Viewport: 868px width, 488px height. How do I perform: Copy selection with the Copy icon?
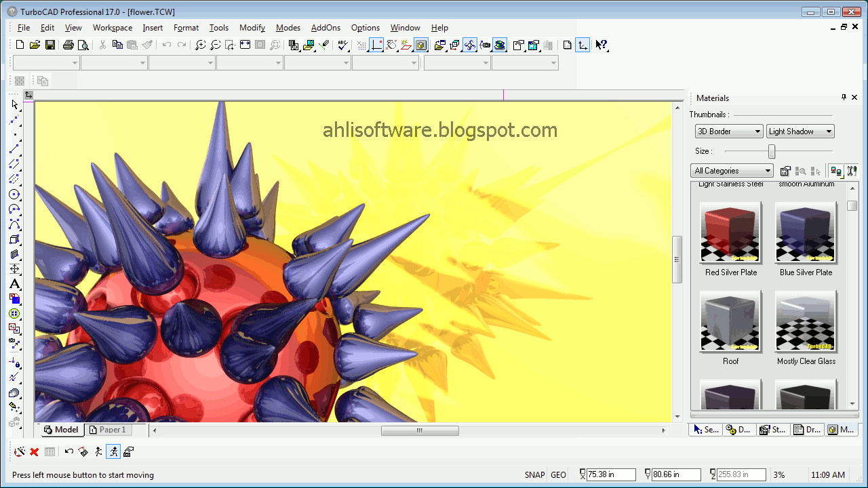point(117,45)
